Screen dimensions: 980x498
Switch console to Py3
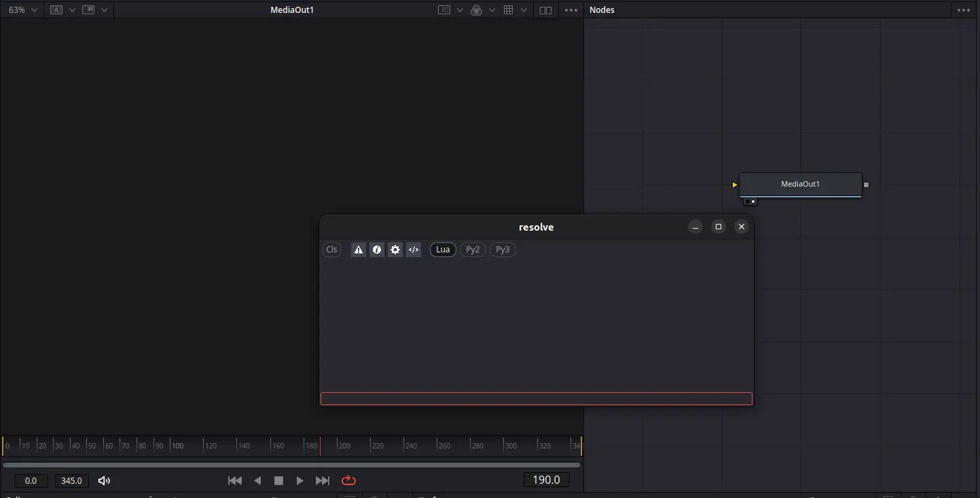(x=503, y=250)
